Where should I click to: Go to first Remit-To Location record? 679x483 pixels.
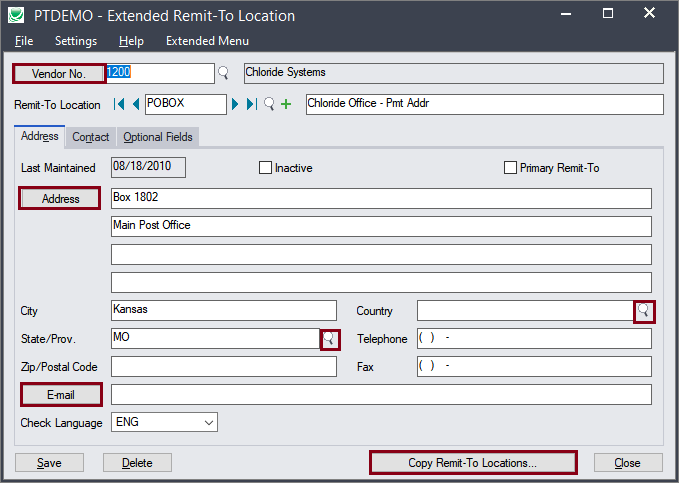(119, 104)
